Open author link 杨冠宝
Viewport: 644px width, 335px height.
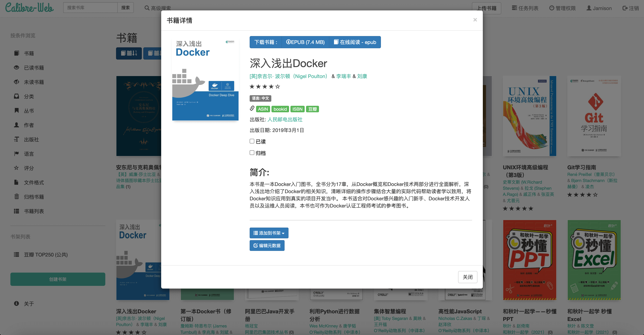coord(251,326)
